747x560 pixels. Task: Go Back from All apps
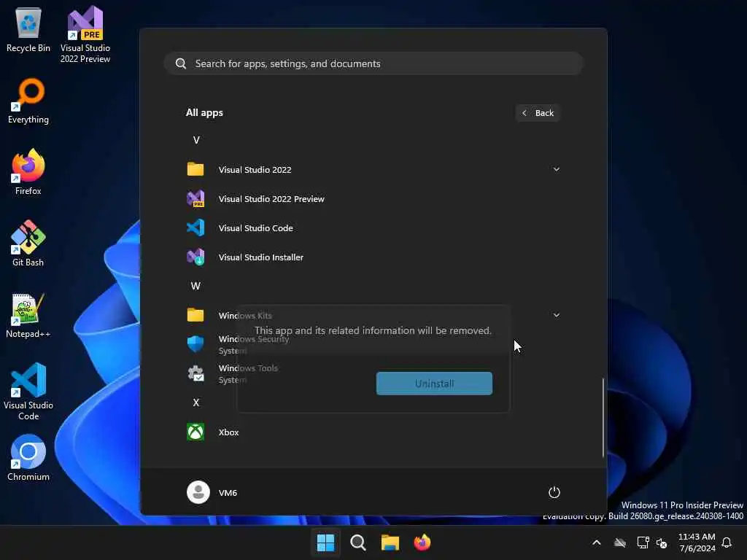pyautogui.click(x=538, y=113)
